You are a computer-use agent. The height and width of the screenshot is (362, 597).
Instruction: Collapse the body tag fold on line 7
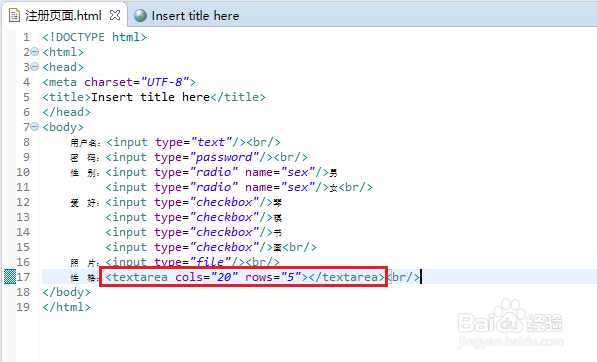tap(34, 126)
